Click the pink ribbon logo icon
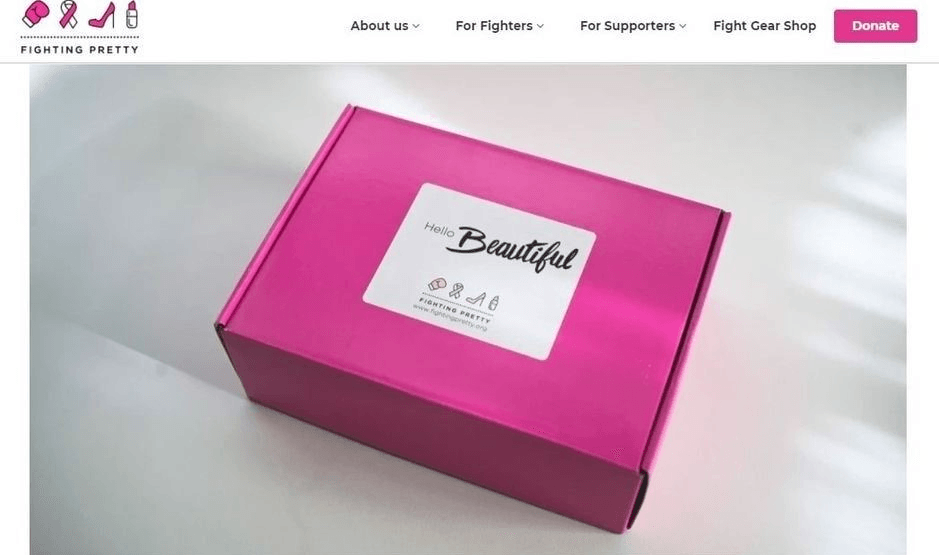The image size is (939, 555). (68, 14)
